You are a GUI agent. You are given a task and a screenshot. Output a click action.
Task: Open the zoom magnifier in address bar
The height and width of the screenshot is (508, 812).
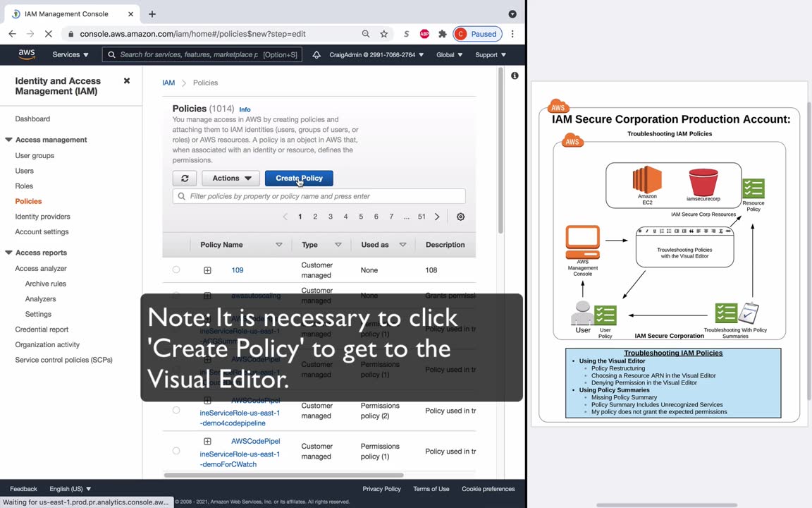(366, 34)
